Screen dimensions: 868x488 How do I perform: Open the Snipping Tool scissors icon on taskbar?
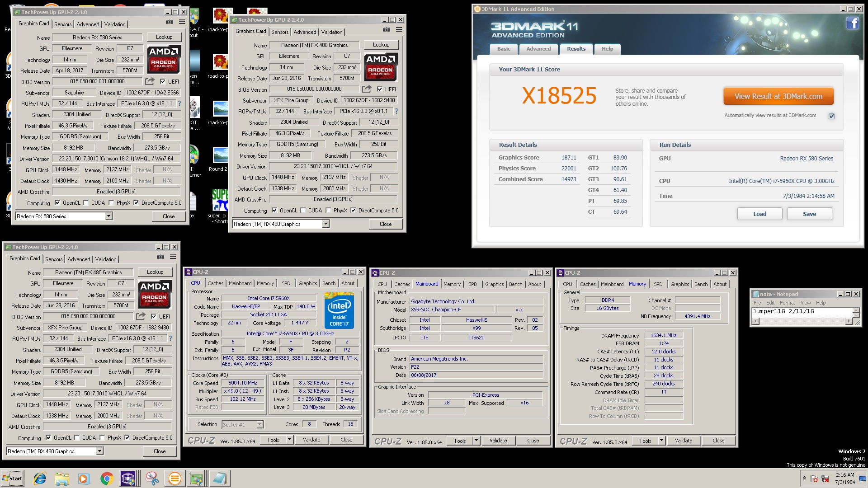152,479
